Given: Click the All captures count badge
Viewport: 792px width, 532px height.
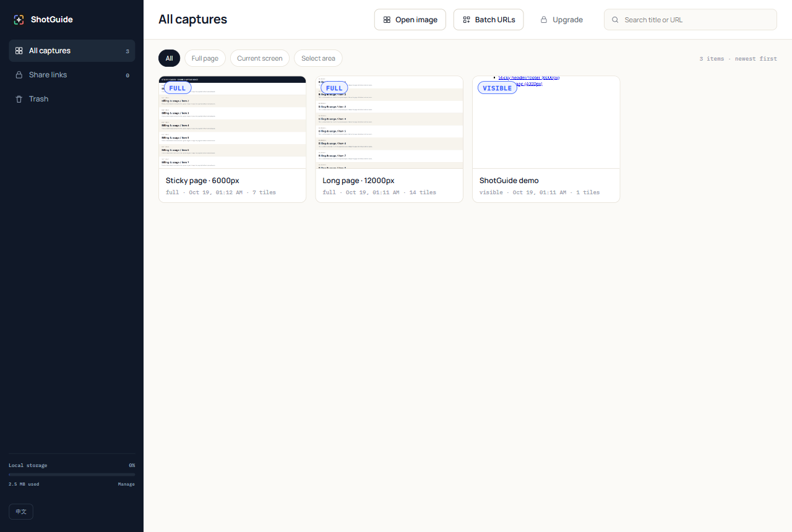Looking at the screenshot, I should coord(127,51).
